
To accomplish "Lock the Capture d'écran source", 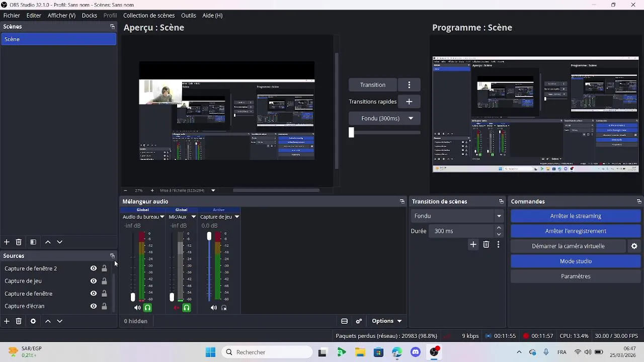I will tap(104, 306).
